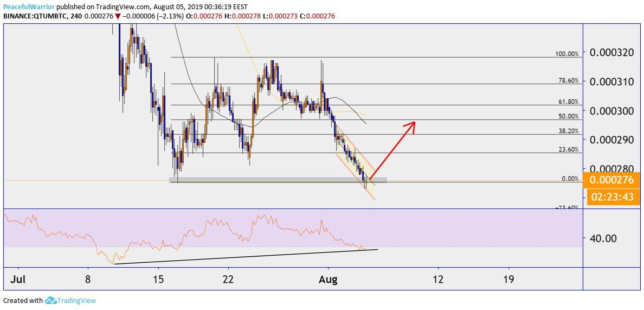Viewport: 644px width, 310px height.
Task: Select the 0.00% Fibonacci level label
Action: [x=570, y=179]
